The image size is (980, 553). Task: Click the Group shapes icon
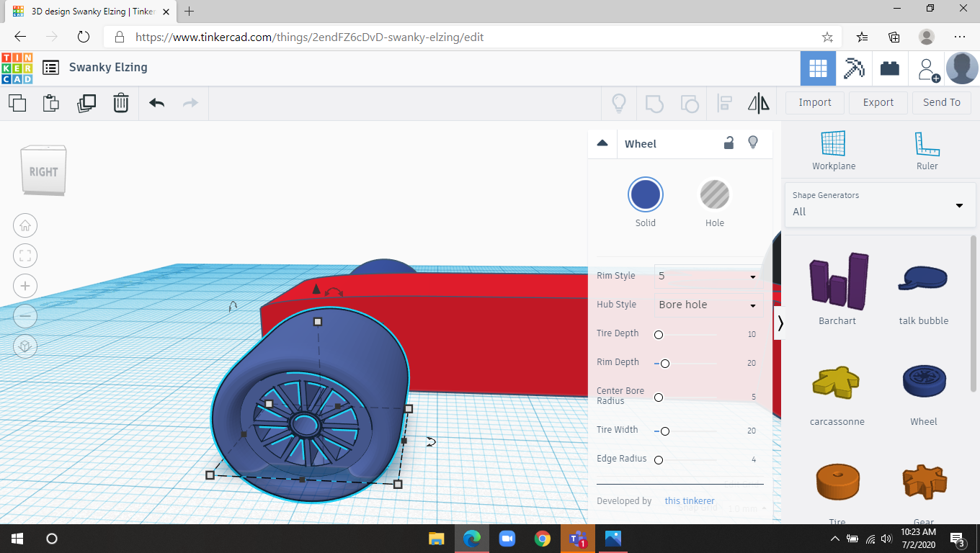(x=654, y=103)
